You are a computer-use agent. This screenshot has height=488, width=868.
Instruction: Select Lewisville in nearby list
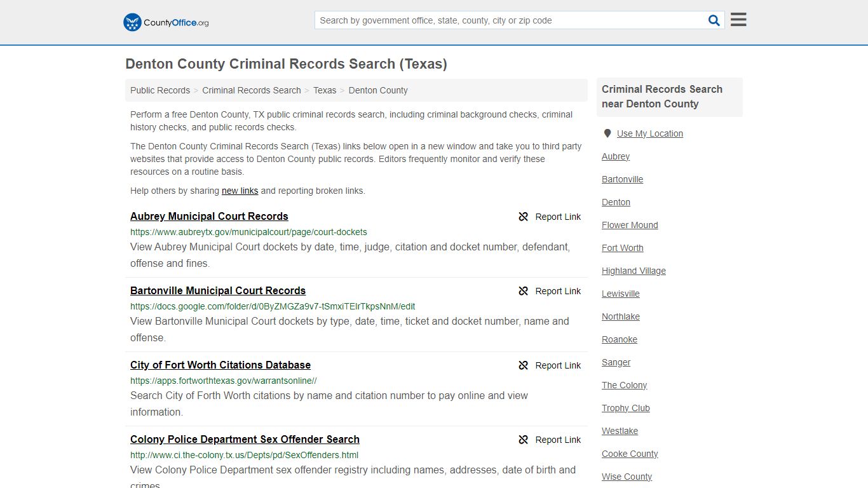621,294
